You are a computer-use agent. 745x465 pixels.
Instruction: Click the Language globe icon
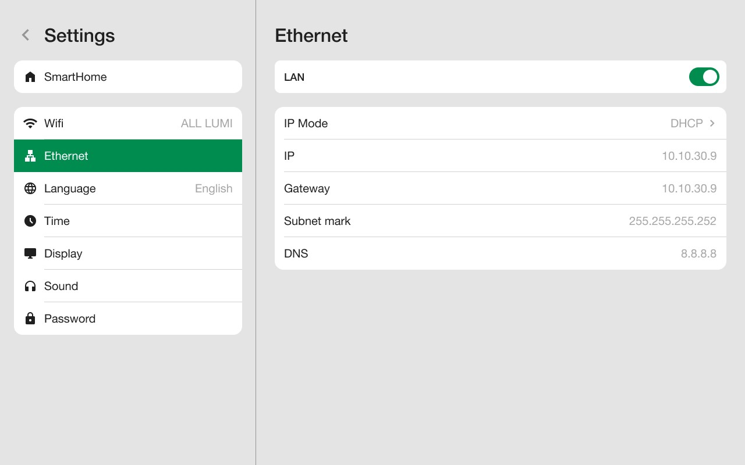click(30, 189)
